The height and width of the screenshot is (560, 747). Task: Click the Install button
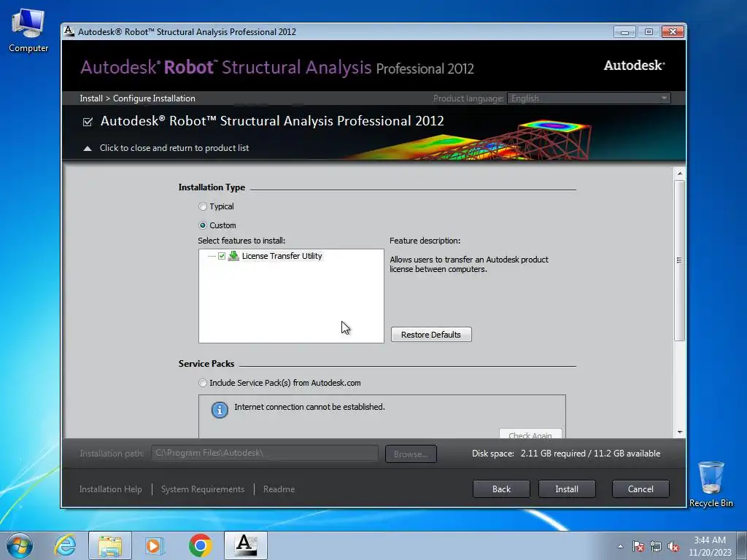click(567, 489)
